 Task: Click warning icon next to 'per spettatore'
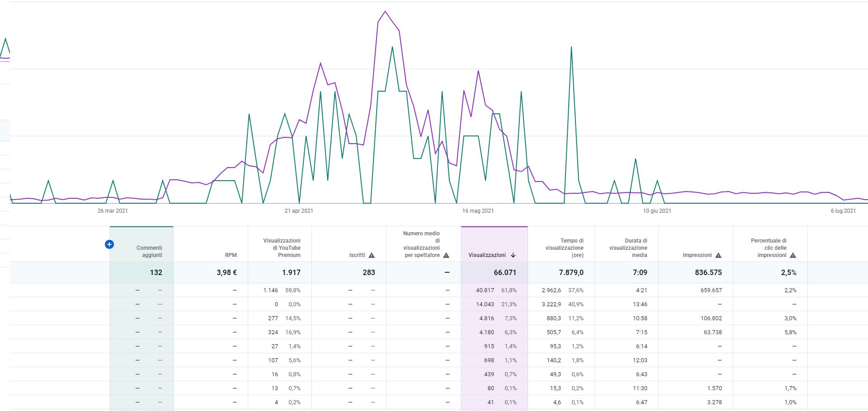(x=446, y=255)
